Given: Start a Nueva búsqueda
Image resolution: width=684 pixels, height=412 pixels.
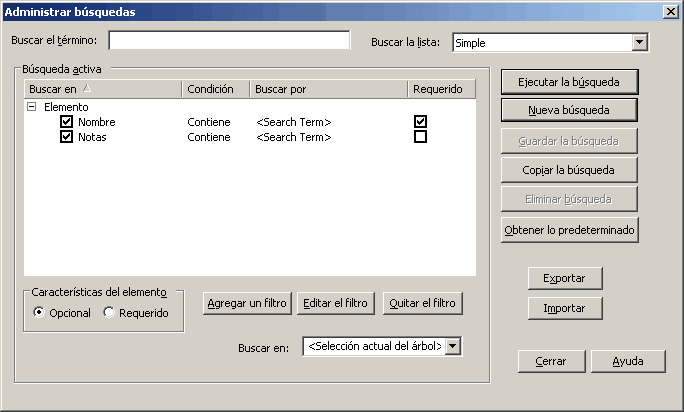Looking at the screenshot, I should point(569,110).
